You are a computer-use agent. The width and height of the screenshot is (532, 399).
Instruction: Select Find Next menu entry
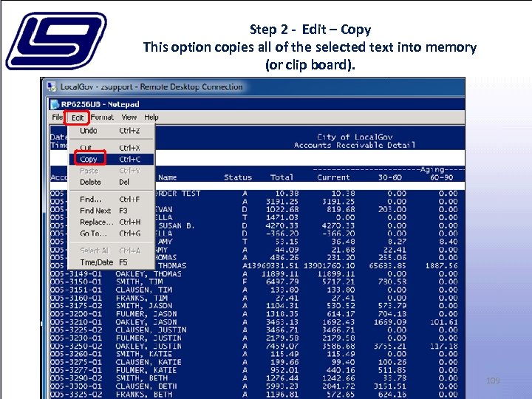pyautogui.click(x=111, y=211)
